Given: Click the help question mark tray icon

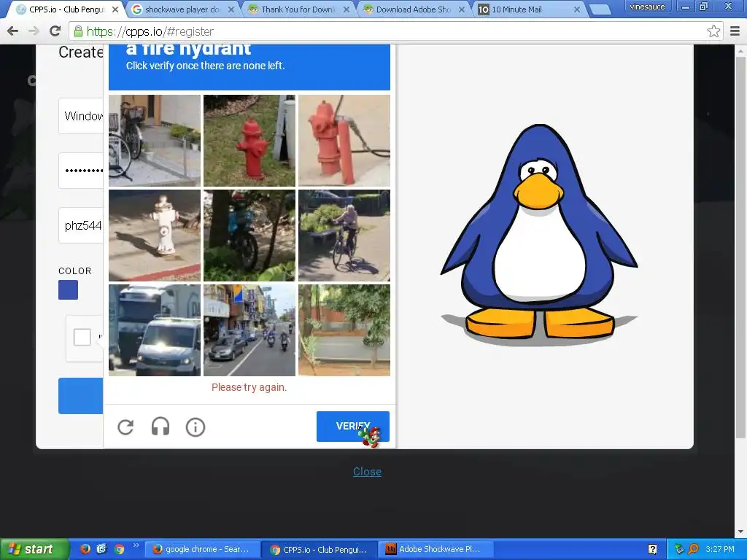Looking at the screenshot, I should (652, 550).
